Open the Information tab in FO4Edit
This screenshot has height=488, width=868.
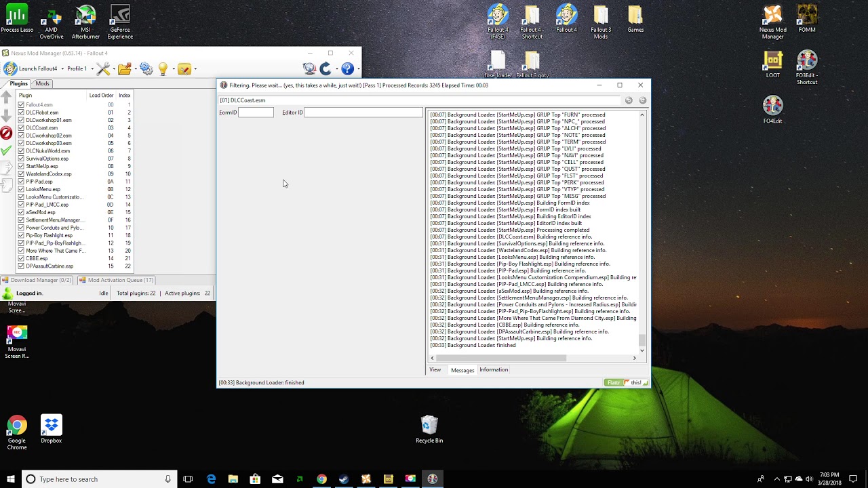(494, 370)
